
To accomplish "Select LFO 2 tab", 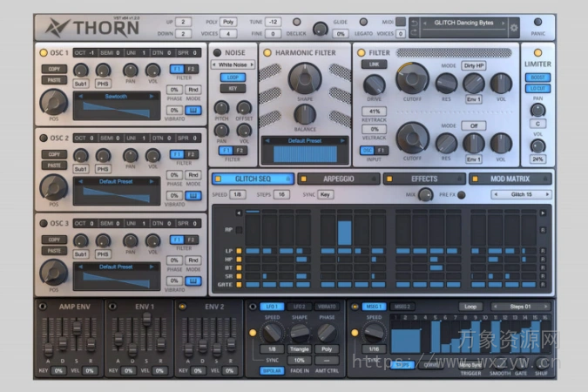I will tap(299, 307).
